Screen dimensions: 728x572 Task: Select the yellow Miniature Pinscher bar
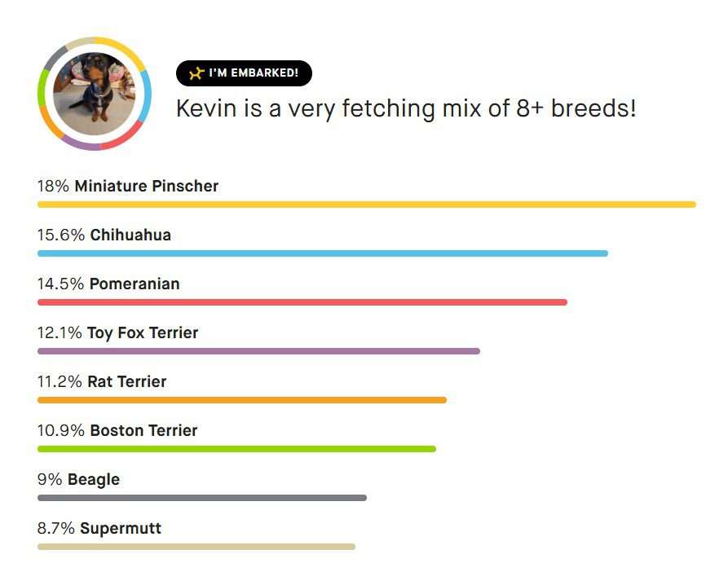point(367,205)
